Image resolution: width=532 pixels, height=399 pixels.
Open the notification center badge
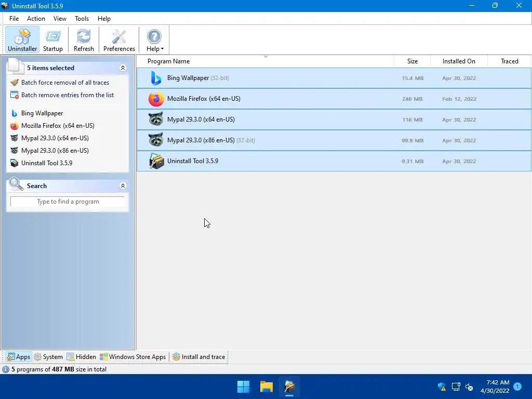point(517,387)
